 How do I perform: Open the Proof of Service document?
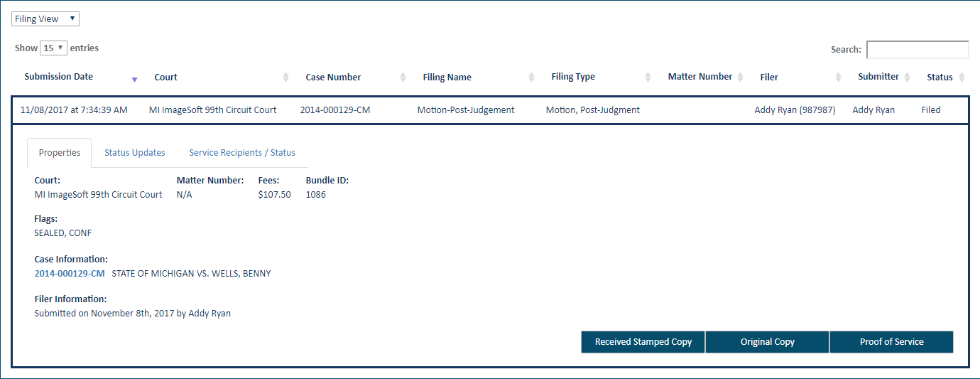[892, 342]
